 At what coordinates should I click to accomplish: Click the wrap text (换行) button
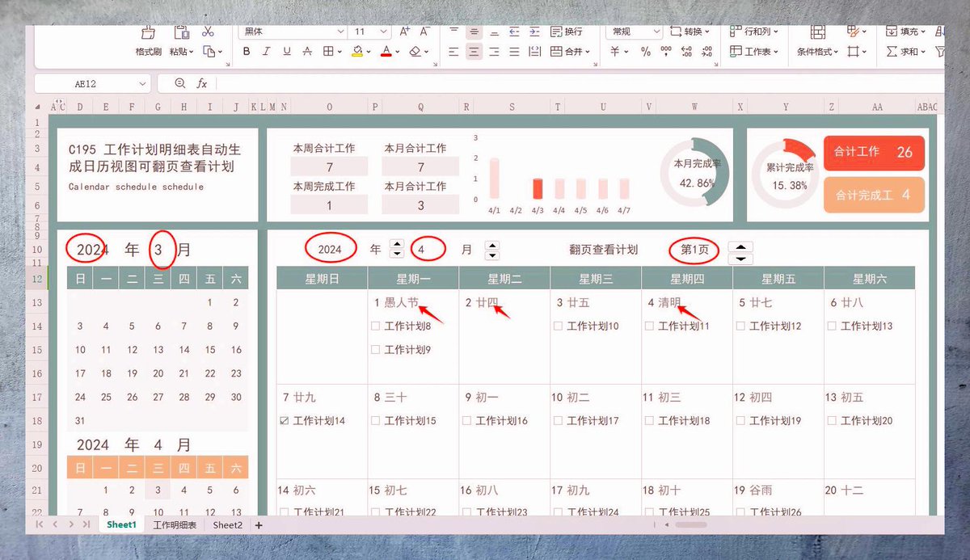567,32
